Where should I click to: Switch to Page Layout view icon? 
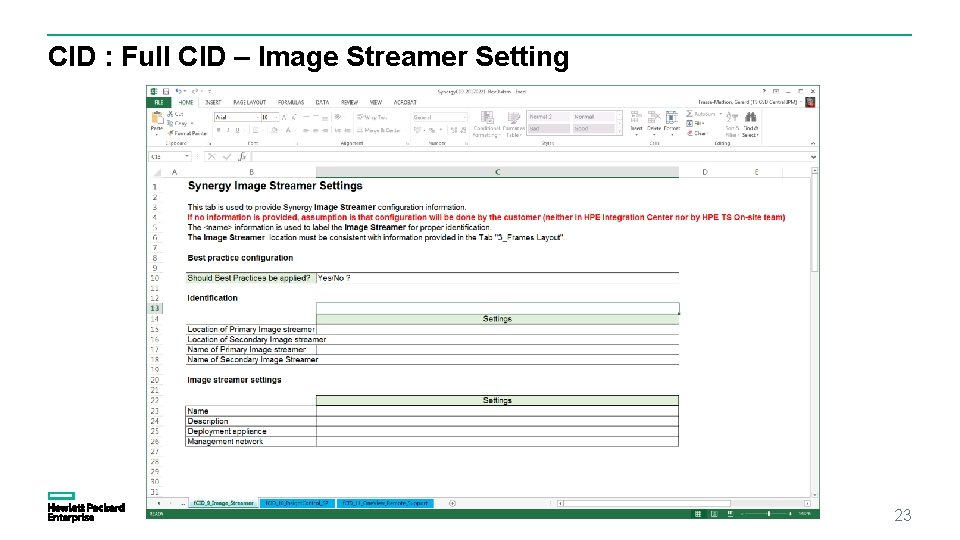(x=714, y=514)
